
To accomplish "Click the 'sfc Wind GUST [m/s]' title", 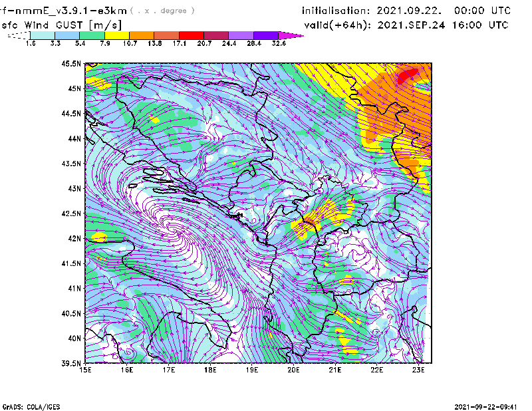I will pos(61,25).
